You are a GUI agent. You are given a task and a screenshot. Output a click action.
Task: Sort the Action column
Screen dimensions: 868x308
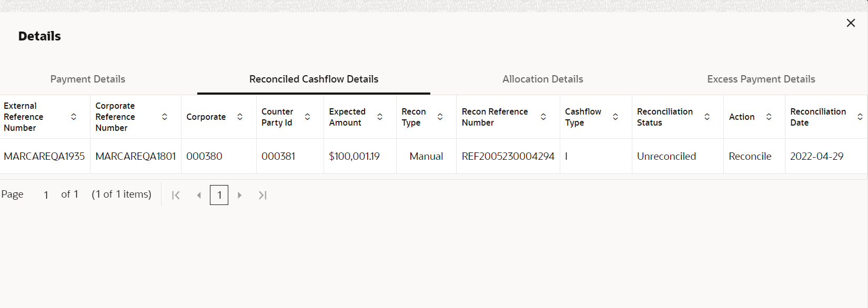point(769,117)
